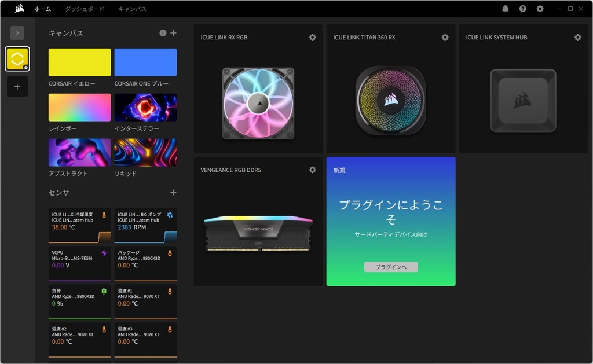Screen dimensions: 593x364
Task: Add a new sensor with plus icon
Action: (173, 192)
